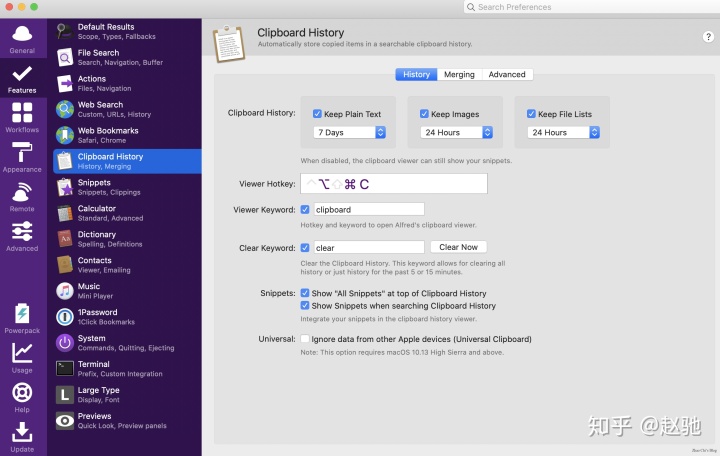Toggle Show All Snippets at top checkbox

click(x=304, y=293)
